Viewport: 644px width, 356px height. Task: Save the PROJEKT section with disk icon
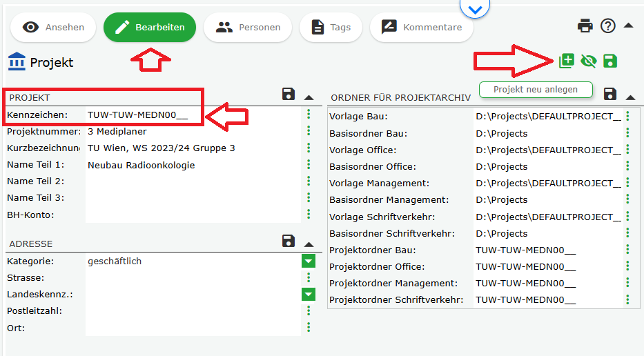(289, 95)
